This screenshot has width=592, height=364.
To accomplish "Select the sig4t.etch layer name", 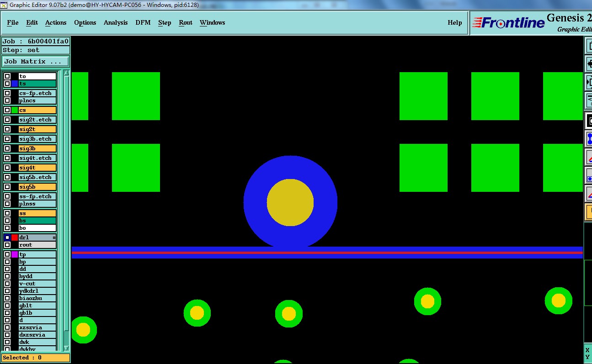I will pyautogui.click(x=37, y=158).
